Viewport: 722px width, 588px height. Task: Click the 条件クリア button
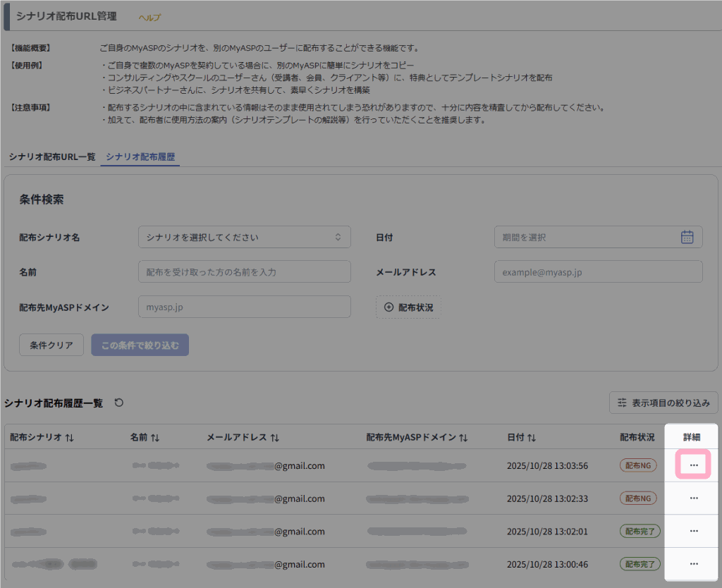(x=51, y=345)
